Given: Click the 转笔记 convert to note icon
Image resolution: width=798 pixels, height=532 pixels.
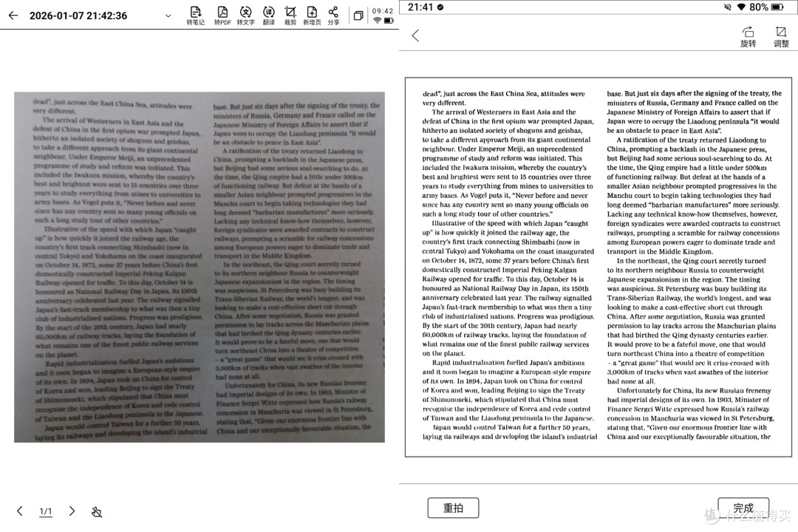Looking at the screenshot, I should pyautogui.click(x=195, y=16).
